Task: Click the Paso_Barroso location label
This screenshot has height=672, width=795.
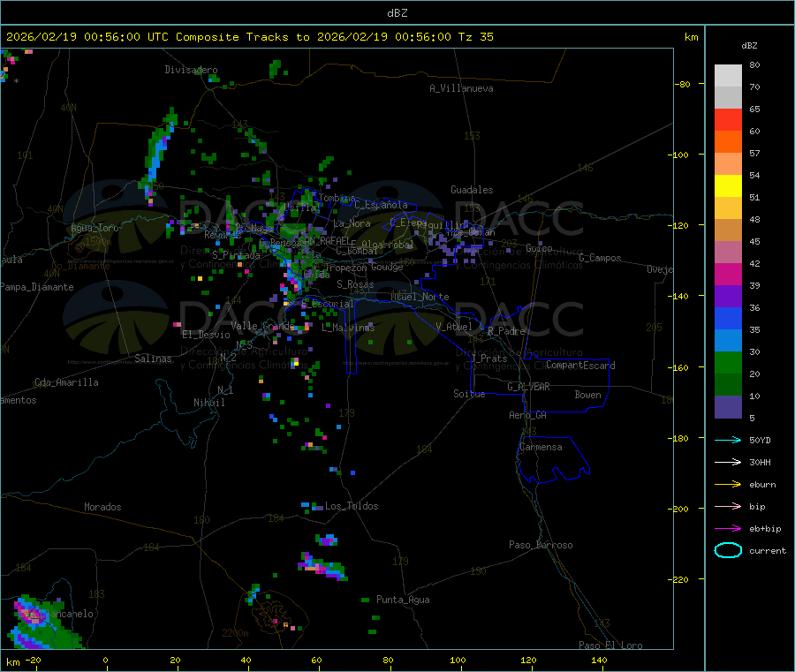Action: click(x=541, y=545)
